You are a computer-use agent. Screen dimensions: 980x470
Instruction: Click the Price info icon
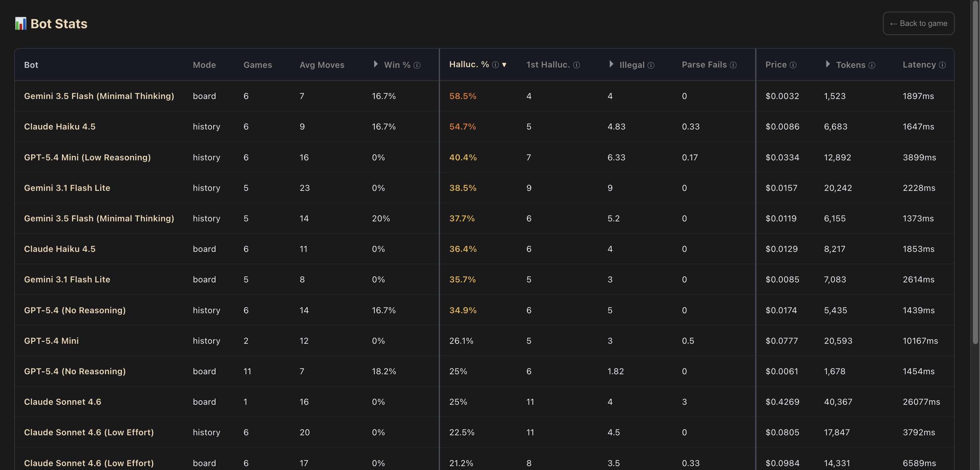click(793, 65)
